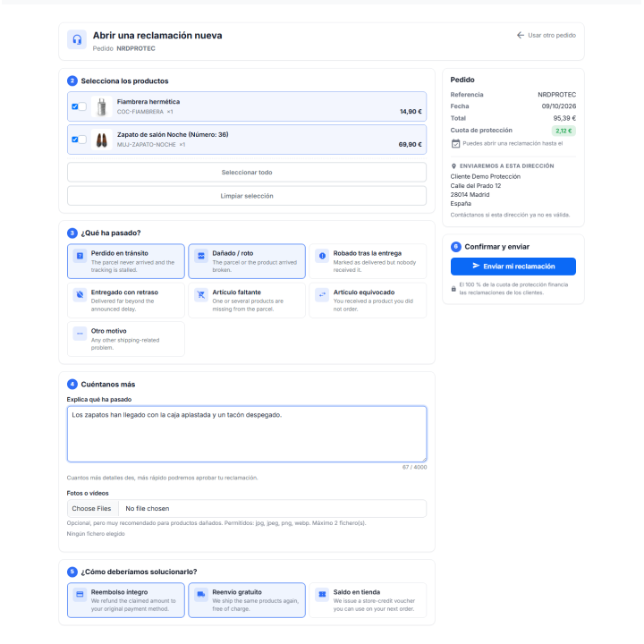Click the Cliente Demo Protección name

(x=486, y=176)
